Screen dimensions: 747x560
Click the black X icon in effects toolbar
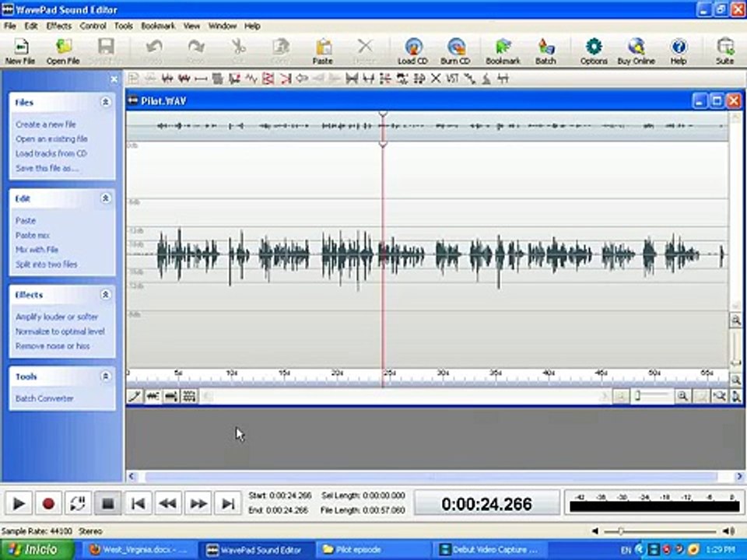pos(436,79)
